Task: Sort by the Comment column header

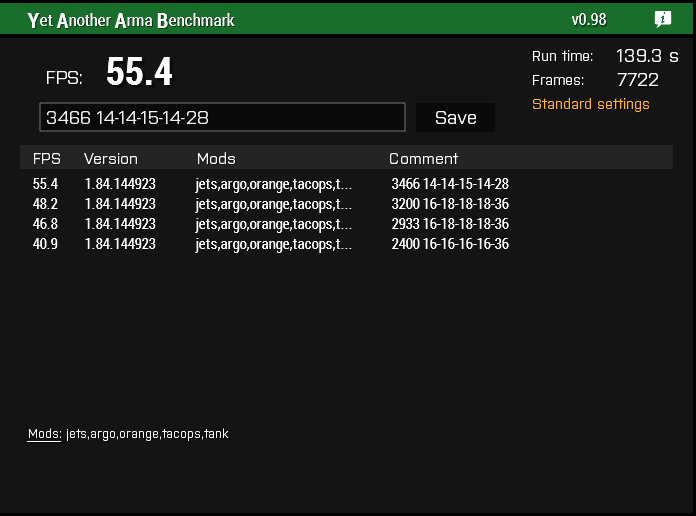Action: (x=423, y=159)
